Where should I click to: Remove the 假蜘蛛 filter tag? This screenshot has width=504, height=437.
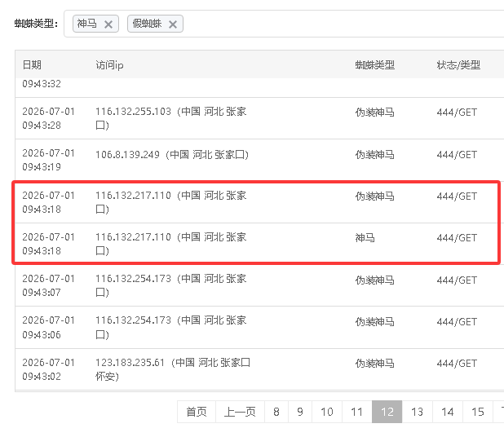[x=173, y=24]
